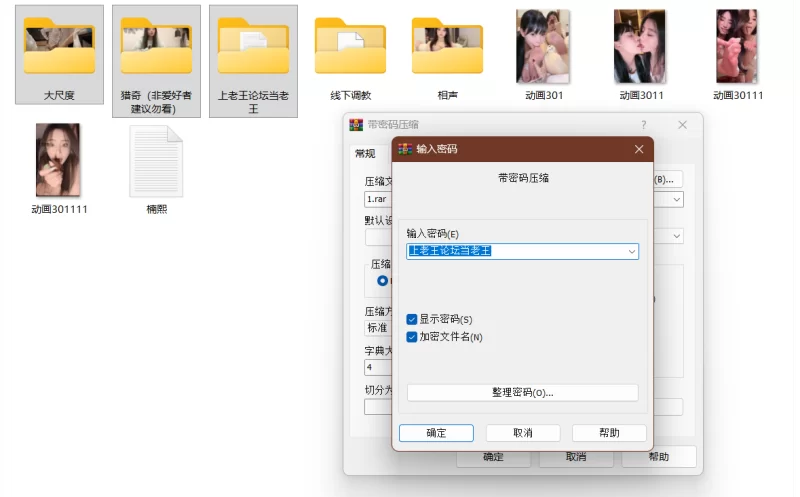Select the 动画301 file thumbnail
This screenshot has height=497, width=800.
pos(543,47)
